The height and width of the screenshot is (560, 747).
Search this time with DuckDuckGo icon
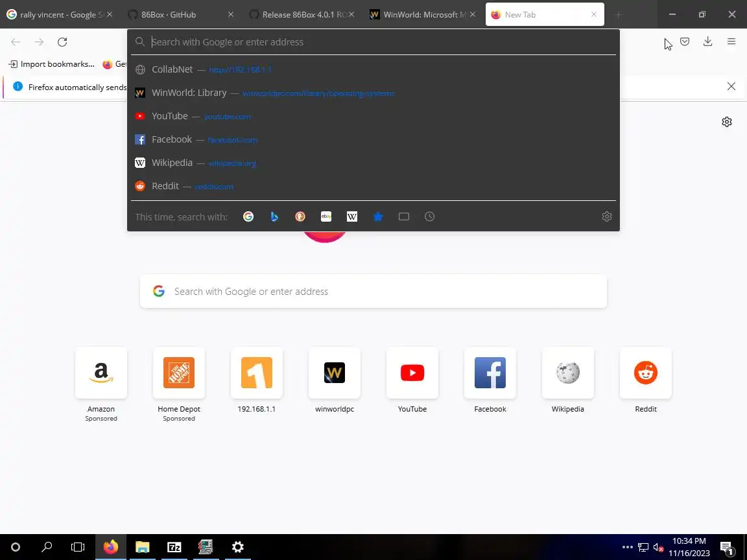coord(300,216)
